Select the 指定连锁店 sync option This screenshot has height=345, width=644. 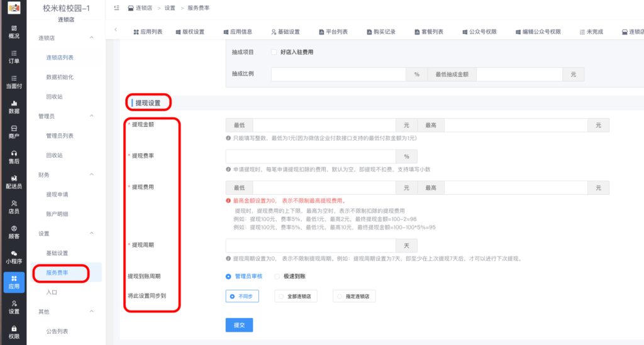coord(354,296)
